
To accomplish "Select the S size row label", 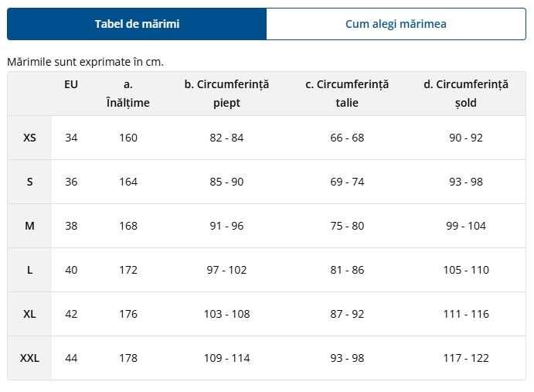I will 29,182.
